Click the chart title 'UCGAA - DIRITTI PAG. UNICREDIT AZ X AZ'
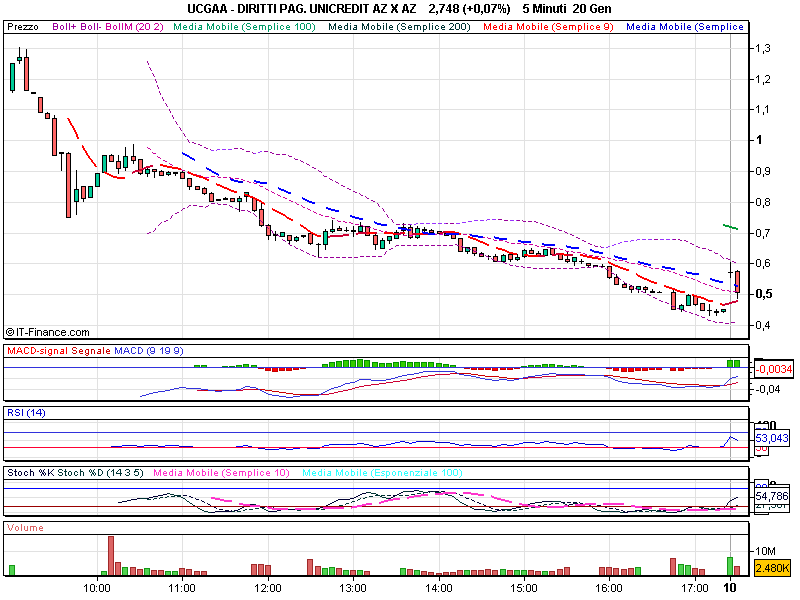Viewport: 800px width, 600px height. coord(302,9)
